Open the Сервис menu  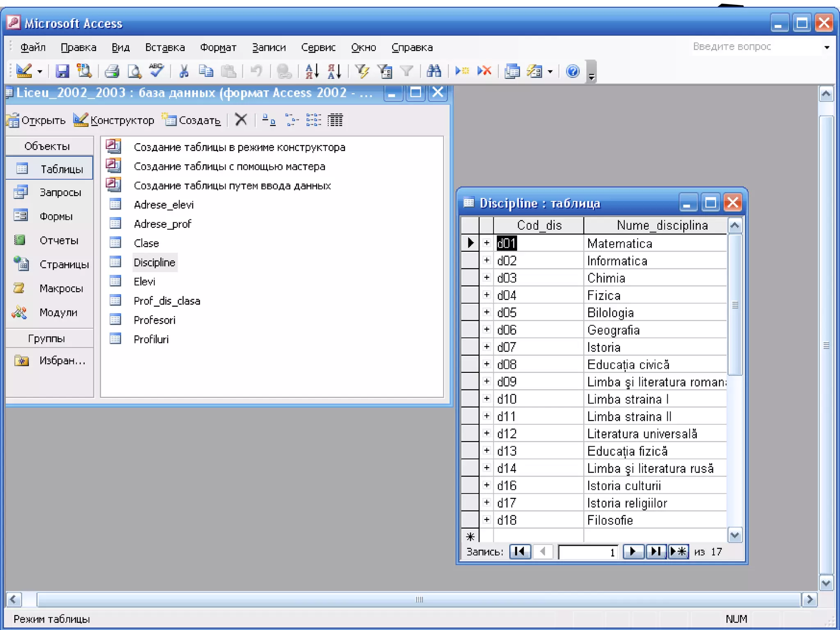[x=318, y=48]
